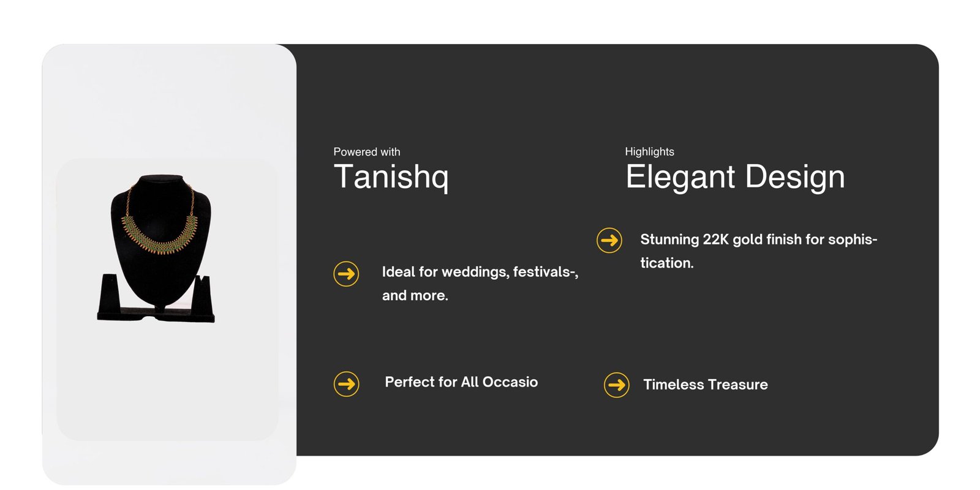980x490 pixels.
Task: Click the arrow icon beside Stunning 22K gold
Action: 609,240
